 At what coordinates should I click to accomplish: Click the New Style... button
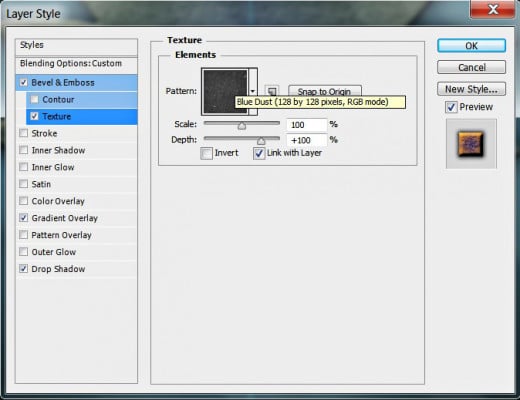[471, 89]
